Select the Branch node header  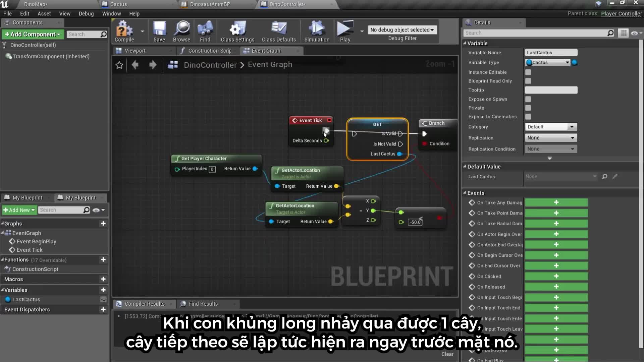coord(438,123)
